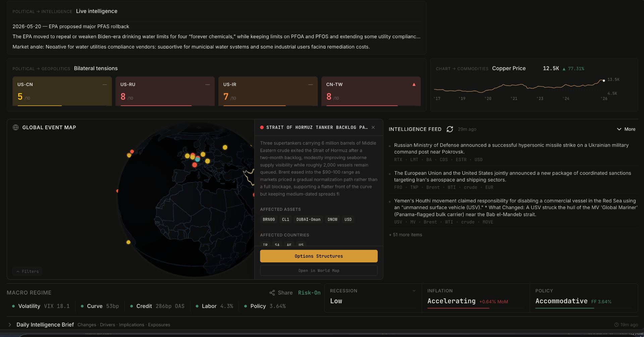Screen dimensions: 644x337
Task: Click the US-RU dash trend indicator
Action: (x=208, y=85)
